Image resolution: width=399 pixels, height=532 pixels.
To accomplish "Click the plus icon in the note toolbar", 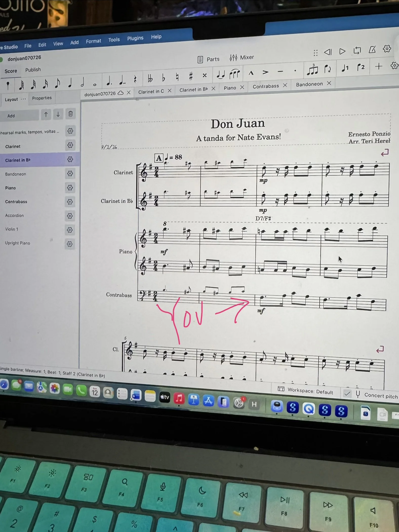I will coord(379,66).
